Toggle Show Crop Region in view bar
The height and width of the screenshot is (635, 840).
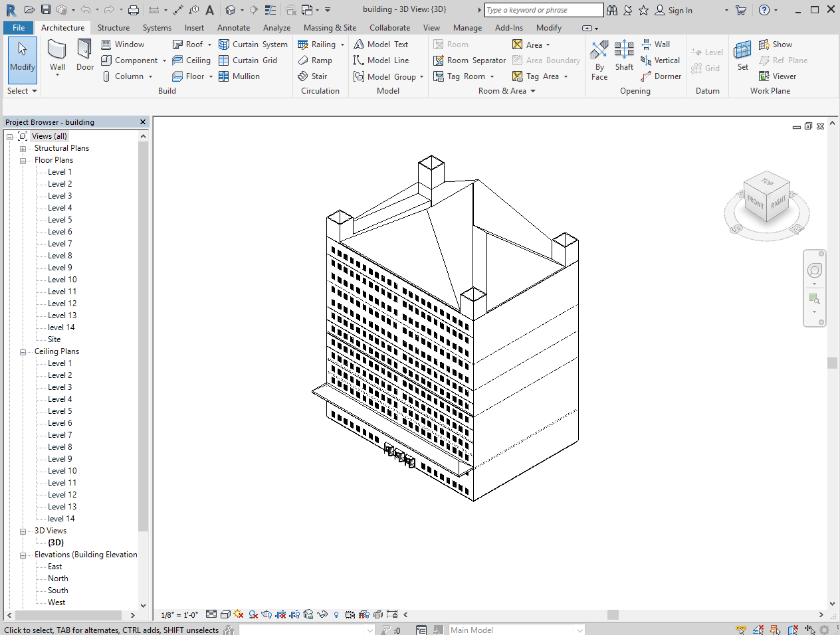pos(294,614)
